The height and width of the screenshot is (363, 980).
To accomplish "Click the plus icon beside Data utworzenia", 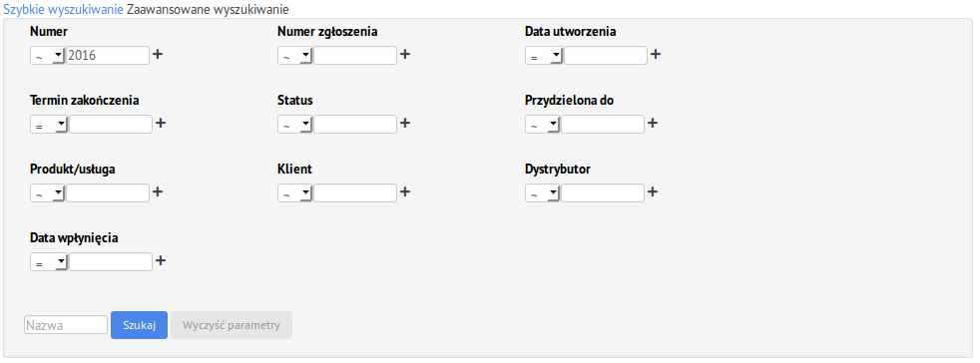I will tap(655, 55).
